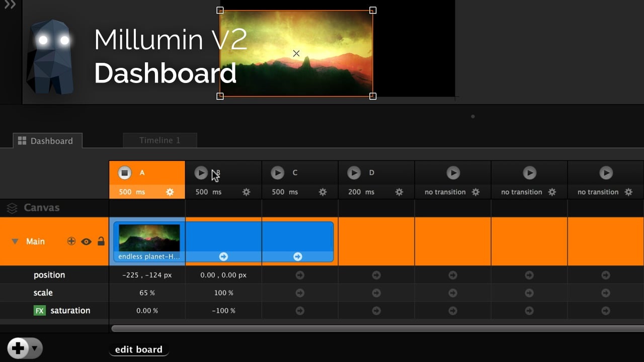The height and width of the screenshot is (362, 644).
Task: Play column C
Action: (x=278, y=173)
